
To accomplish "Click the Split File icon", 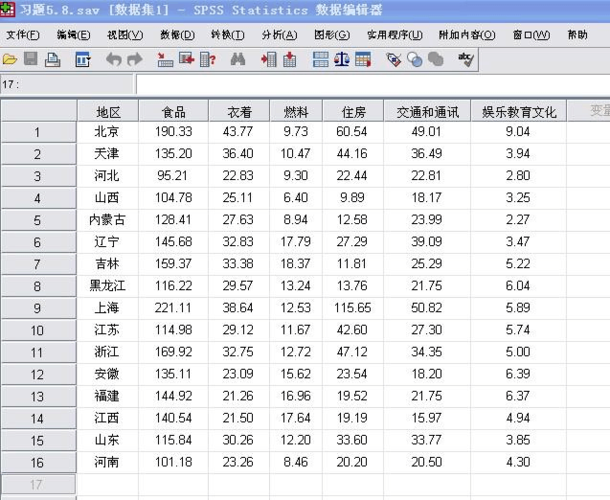I will click(321, 60).
